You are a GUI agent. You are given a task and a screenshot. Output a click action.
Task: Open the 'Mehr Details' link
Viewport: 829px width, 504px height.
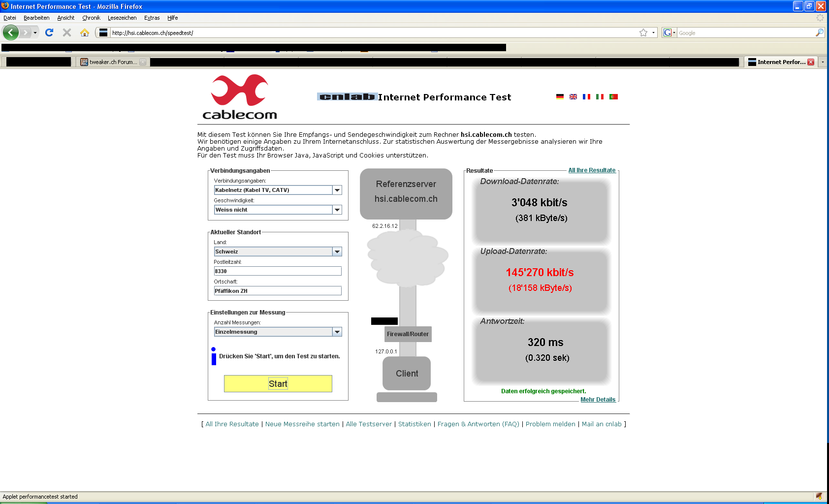[x=598, y=400]
